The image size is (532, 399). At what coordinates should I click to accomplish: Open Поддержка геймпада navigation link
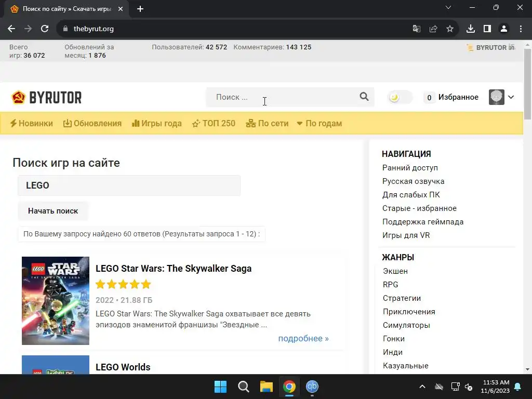(x=423, y=222)
